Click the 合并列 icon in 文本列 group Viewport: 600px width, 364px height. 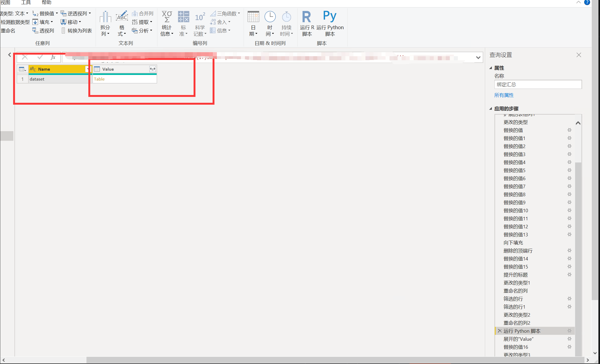(142, 13)
